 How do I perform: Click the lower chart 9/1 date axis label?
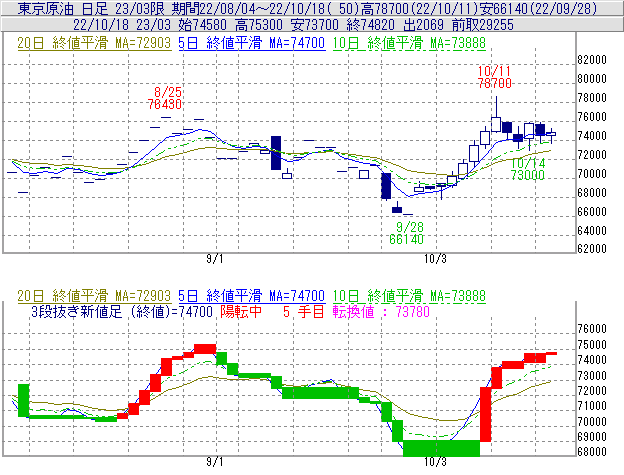[214, 462]
